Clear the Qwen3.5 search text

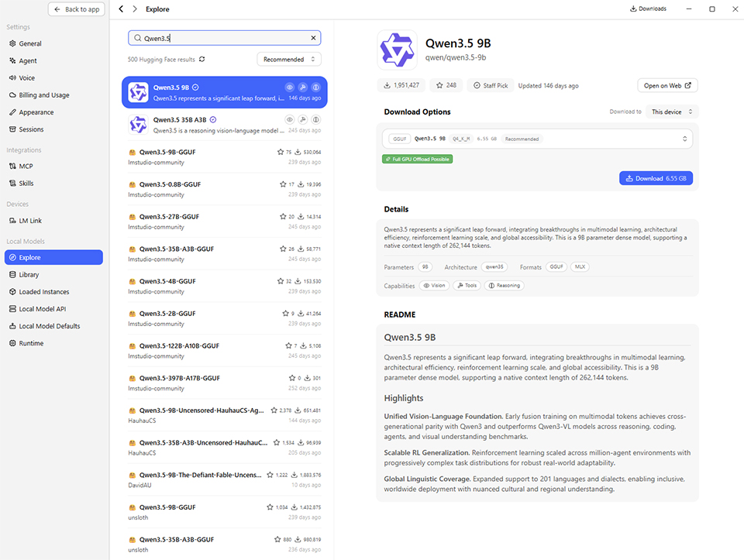click(x=313, y=38)
